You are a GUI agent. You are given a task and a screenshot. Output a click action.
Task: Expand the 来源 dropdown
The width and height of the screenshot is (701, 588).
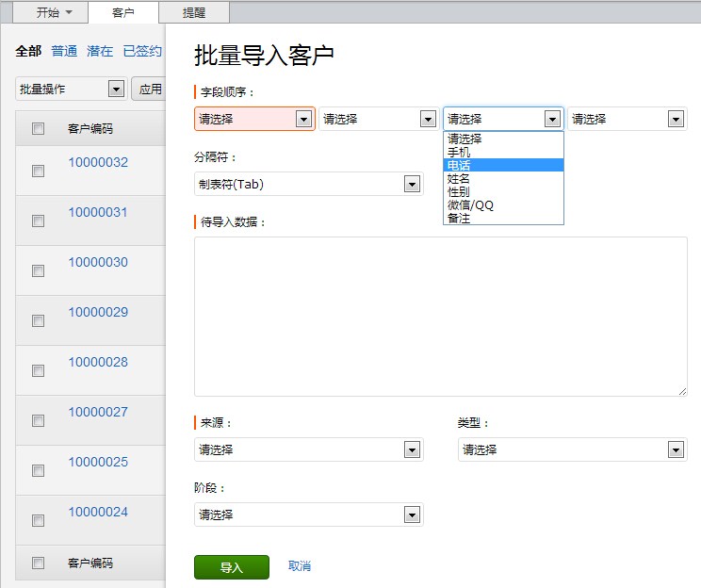click(308, 449)
